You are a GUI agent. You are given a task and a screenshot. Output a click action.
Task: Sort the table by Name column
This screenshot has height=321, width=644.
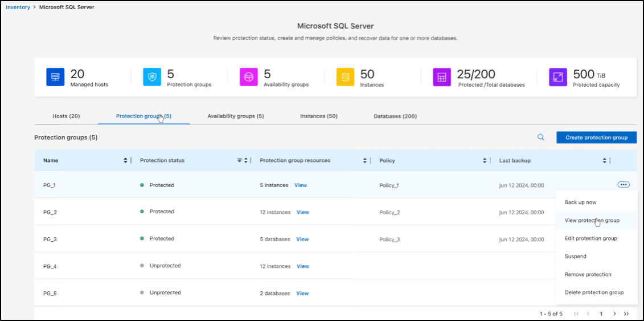[126, 161]
